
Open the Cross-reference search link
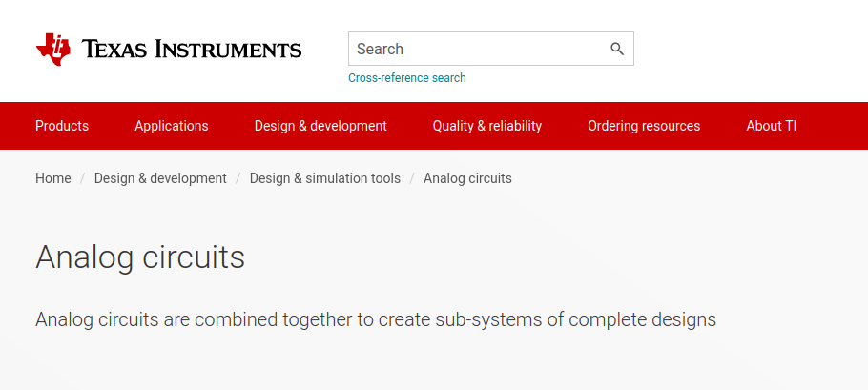[407, 78]
